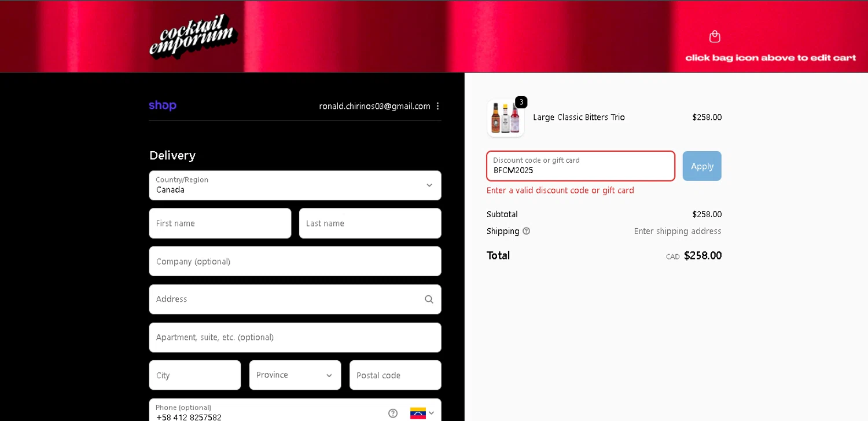The image size is (868, 421).
Task: Click the Postal code field
Action: point(395,375)
